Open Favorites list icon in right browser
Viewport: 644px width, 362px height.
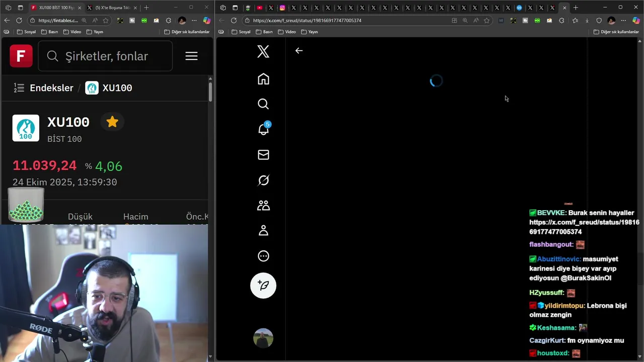point(575,21)
